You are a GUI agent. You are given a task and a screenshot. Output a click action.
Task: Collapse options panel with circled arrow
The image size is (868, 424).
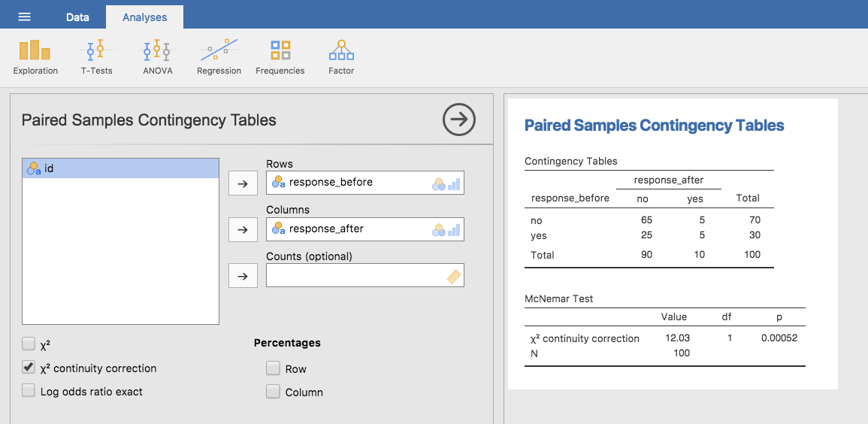coord(459,120)
